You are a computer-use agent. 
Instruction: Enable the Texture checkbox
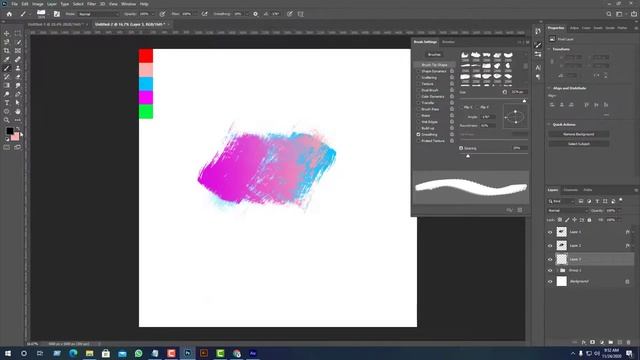click(418, 84)
